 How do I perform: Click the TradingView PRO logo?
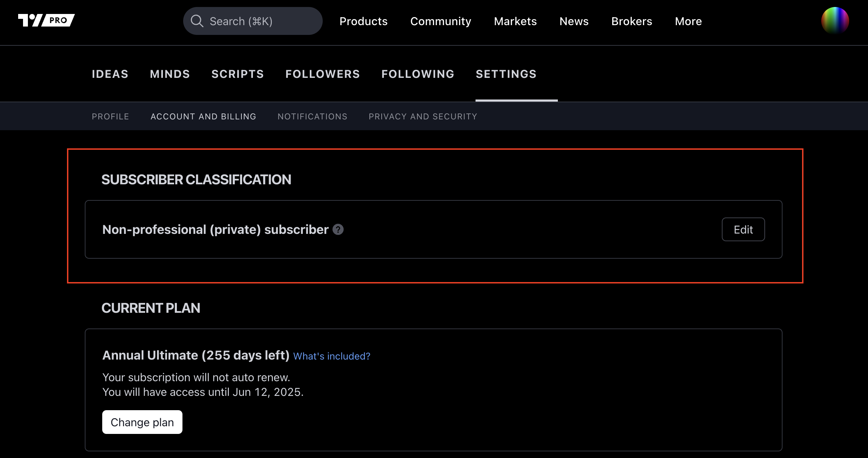(46, 20)
